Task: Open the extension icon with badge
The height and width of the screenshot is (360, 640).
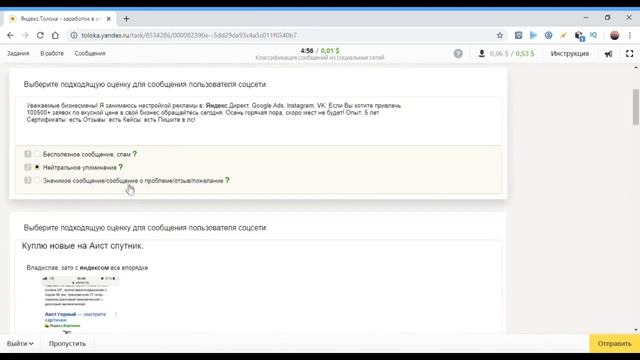Action: coord(579,36)
